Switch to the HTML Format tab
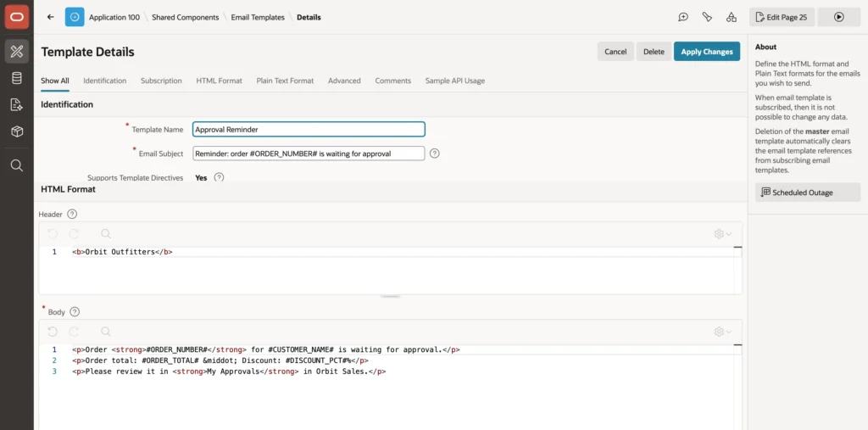 (220, 81)
